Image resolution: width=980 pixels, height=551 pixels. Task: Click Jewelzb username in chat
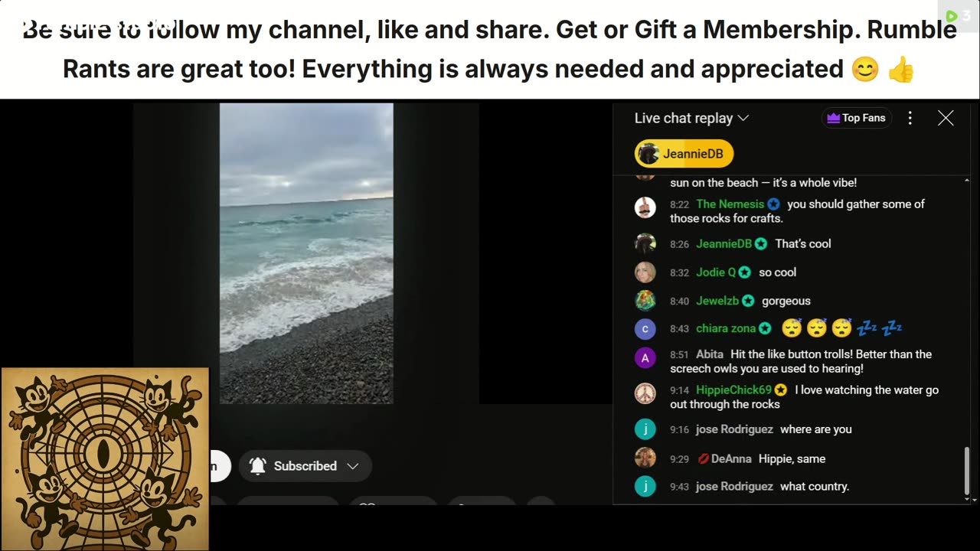click(x=717, y=301)
